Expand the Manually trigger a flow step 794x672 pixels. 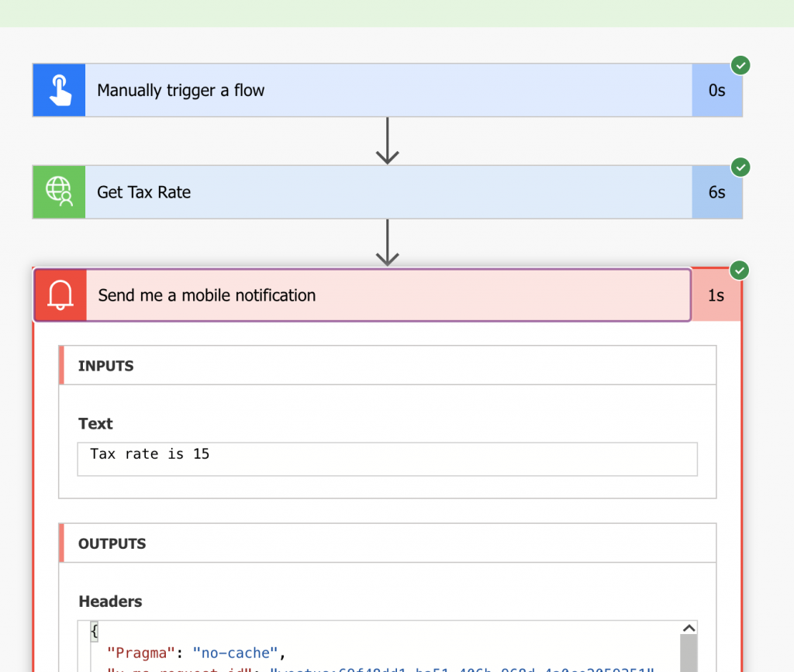pyautogui.click(x=388, y=90)
